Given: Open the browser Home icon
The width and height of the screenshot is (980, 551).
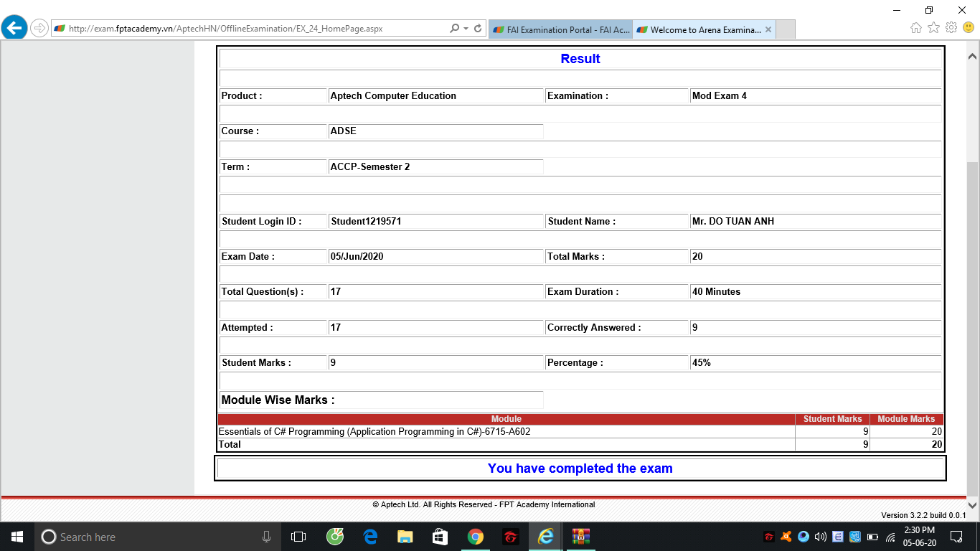Looking at the screenshot, I should tap(915, 28).
